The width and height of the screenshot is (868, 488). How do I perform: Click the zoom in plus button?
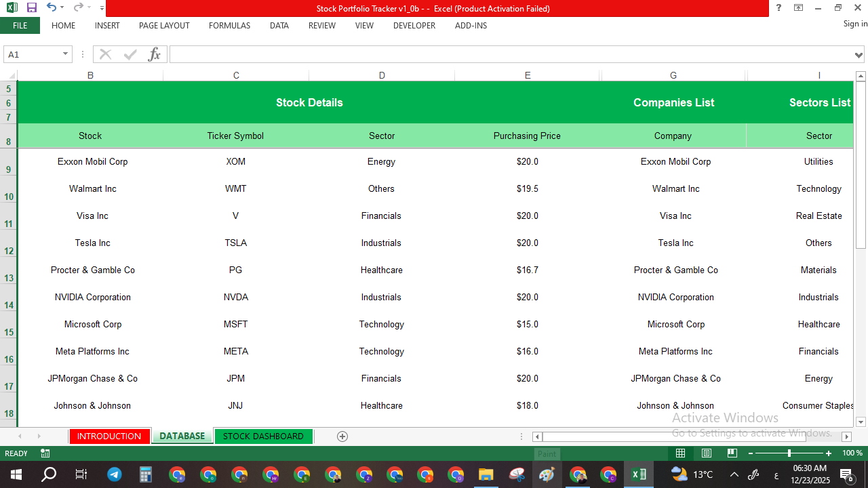click(x=829, y=453)
